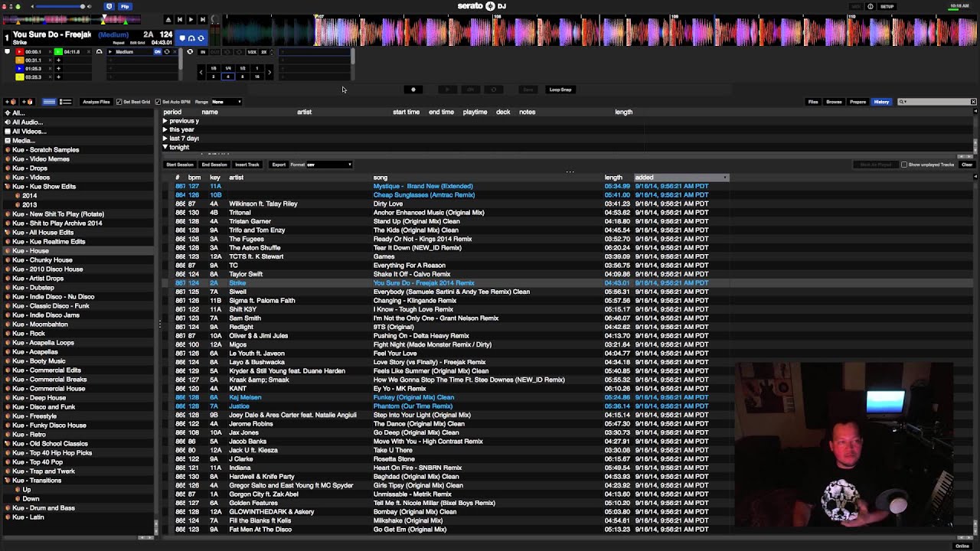
Task: Select the 1/8 beat loop size
Action: (214, 68)
